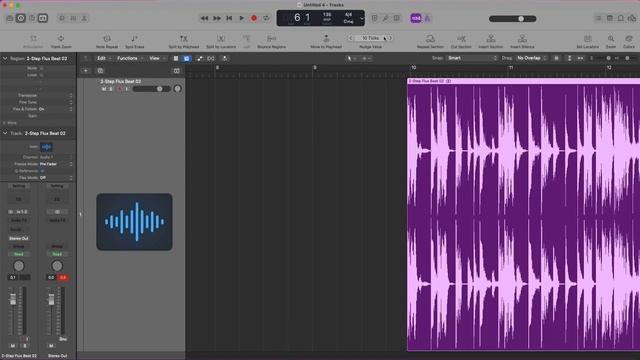The height and width of the screenshot is (360, 640).
Task: Open Freeze Mode Pre Fader dropdown
Action: [x=56, y=164]
